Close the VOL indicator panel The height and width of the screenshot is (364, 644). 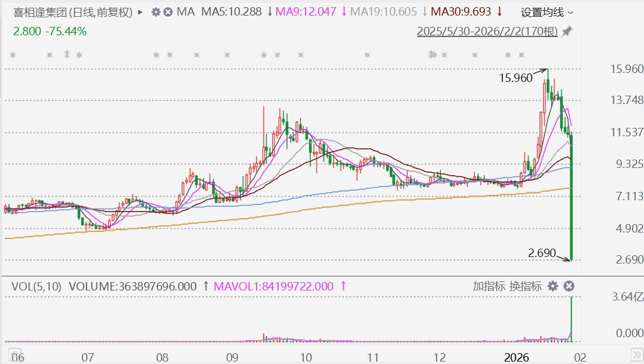569,286
